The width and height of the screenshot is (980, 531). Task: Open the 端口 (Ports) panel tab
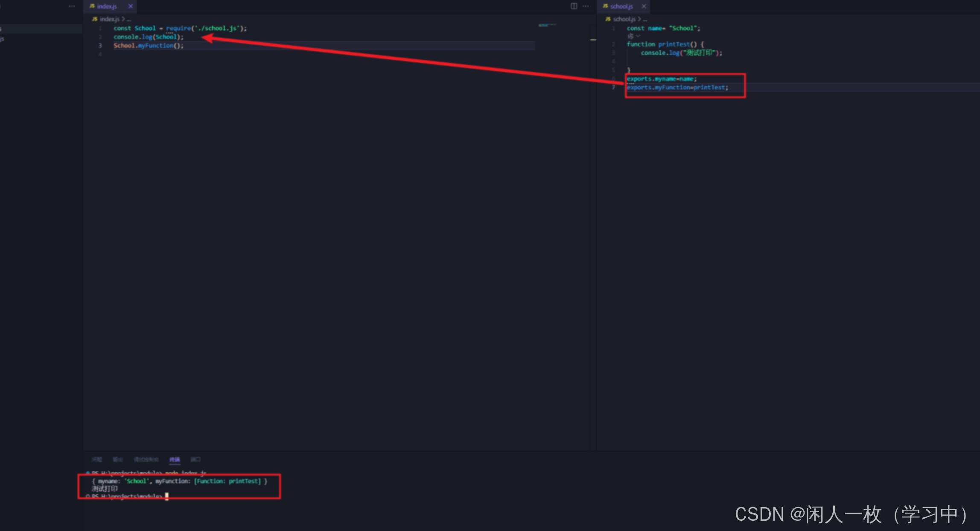point(195,459)
